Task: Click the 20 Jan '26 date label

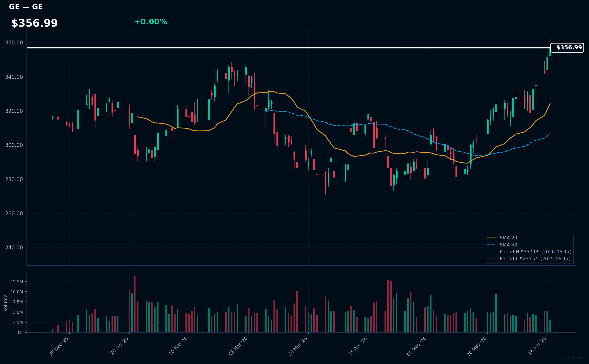Action: click(x=119, y=346)
